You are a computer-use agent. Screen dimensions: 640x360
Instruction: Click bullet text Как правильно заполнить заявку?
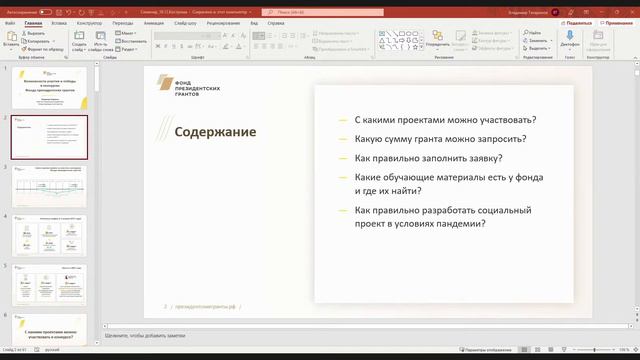pos(428,158)
